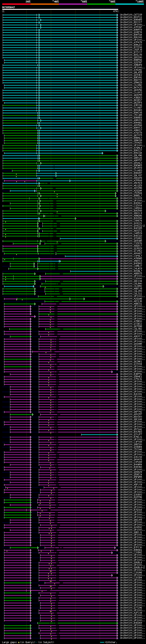Select UniRef100_Q7G9D2 hit
The height and width of the screenshot is (644, 146).
(x=131, y=238)
